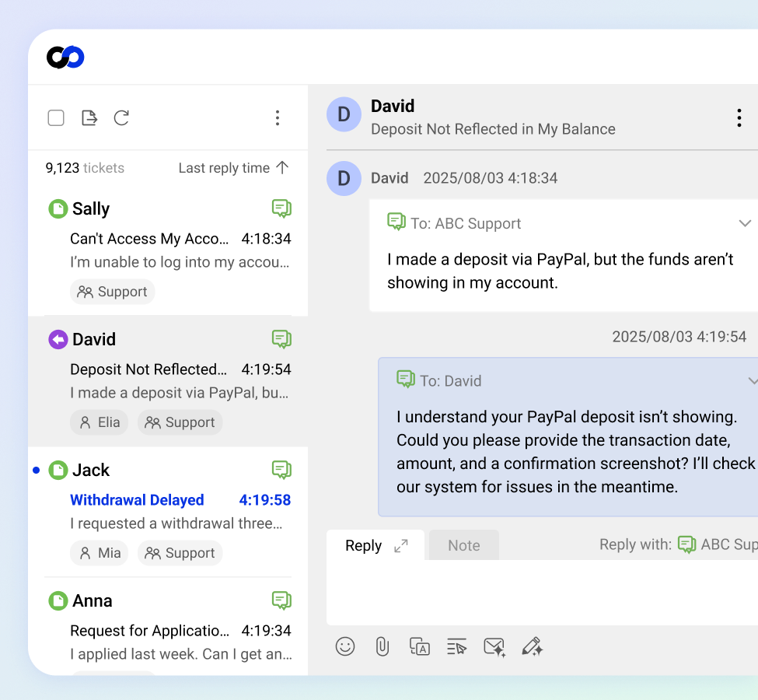Click David's avatar beside the first message
The height and width of the screenshot is (700, 758).
344,179
